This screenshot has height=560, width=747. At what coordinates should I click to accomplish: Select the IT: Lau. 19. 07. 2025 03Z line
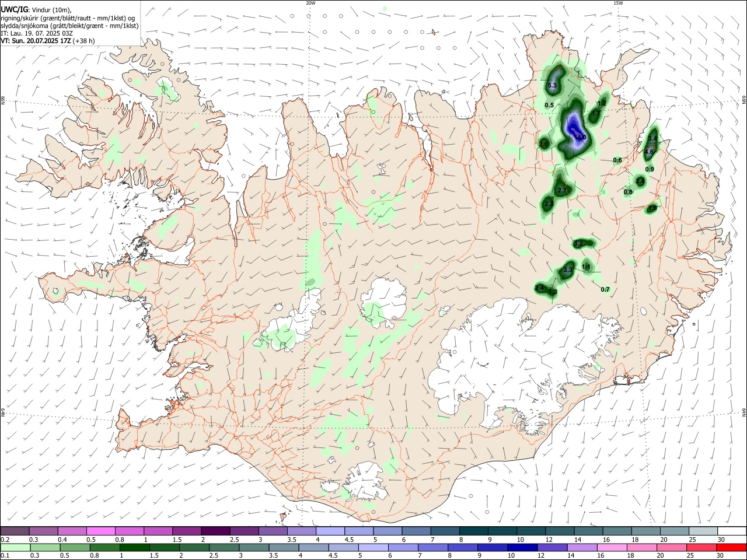pos(37,33)
